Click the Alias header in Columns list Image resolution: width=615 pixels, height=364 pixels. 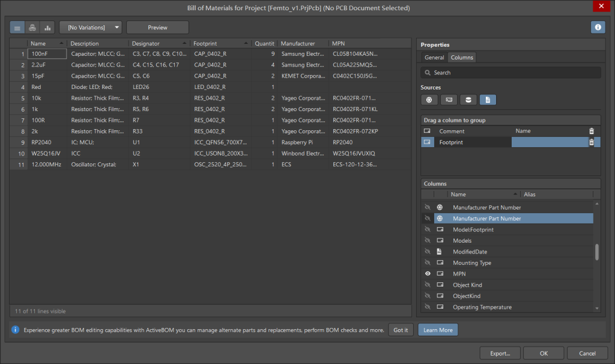pyautogui.click(x=557, y=194)
